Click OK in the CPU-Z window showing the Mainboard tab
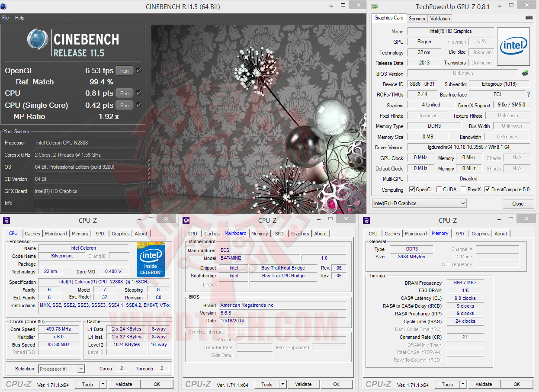The image size is (539, 392). tap(337, 384)
